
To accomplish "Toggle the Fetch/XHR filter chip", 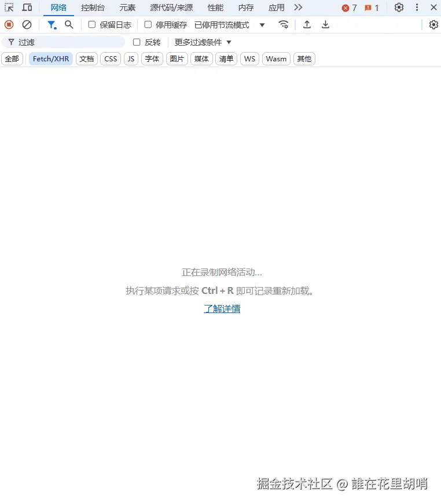I will pyautogui.click(x=51, y=59).
